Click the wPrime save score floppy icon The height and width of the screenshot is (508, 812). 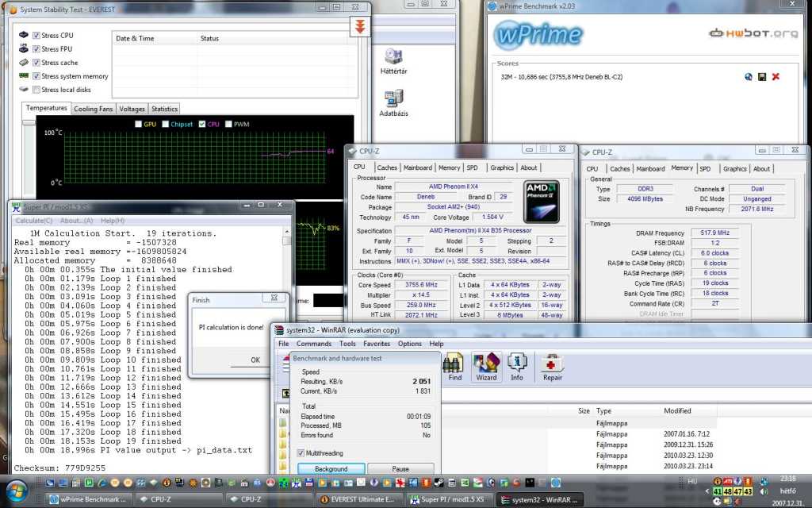coord(762,77)
